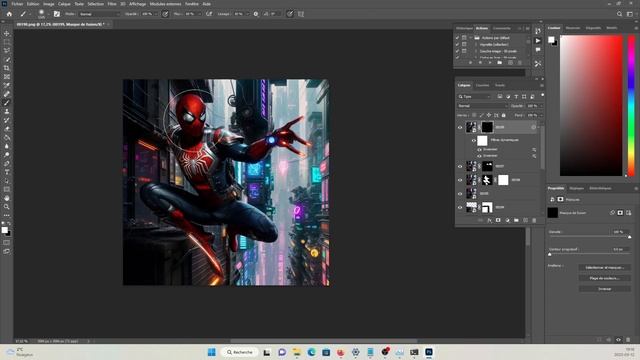Open the layer blend mode Normal dropdown

482,106
